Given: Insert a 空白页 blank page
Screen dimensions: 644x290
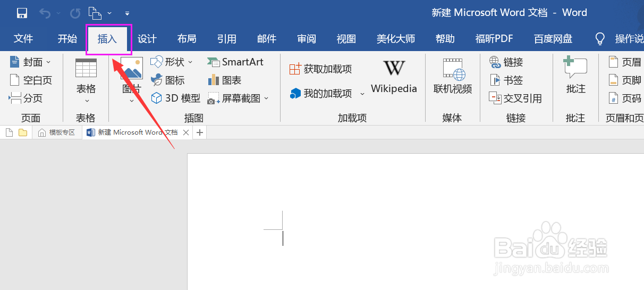Looking at the screenshot, I should pyautogui.click(x=31, y=80).
